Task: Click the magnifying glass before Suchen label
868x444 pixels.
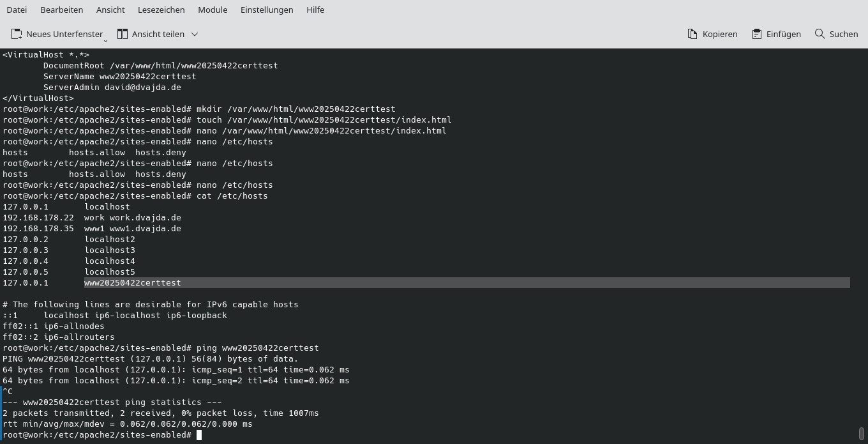Action: 819,34
